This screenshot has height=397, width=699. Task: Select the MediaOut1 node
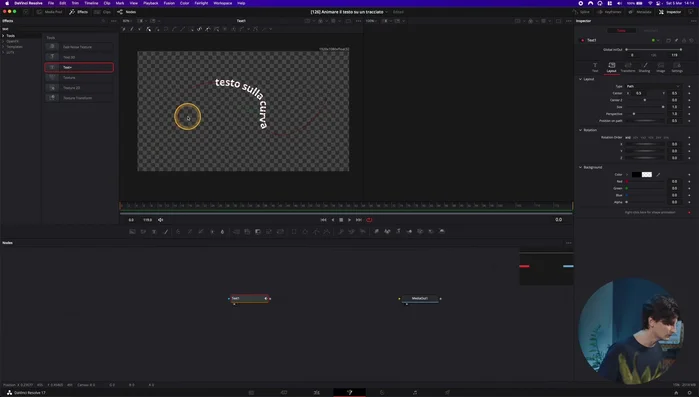pyautogui.click(x=420, y=299)
